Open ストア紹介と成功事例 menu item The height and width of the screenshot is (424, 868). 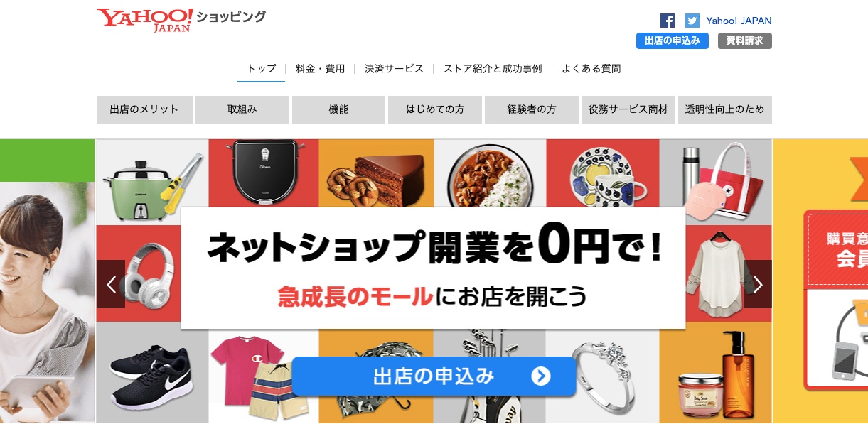tap(493, 69)
